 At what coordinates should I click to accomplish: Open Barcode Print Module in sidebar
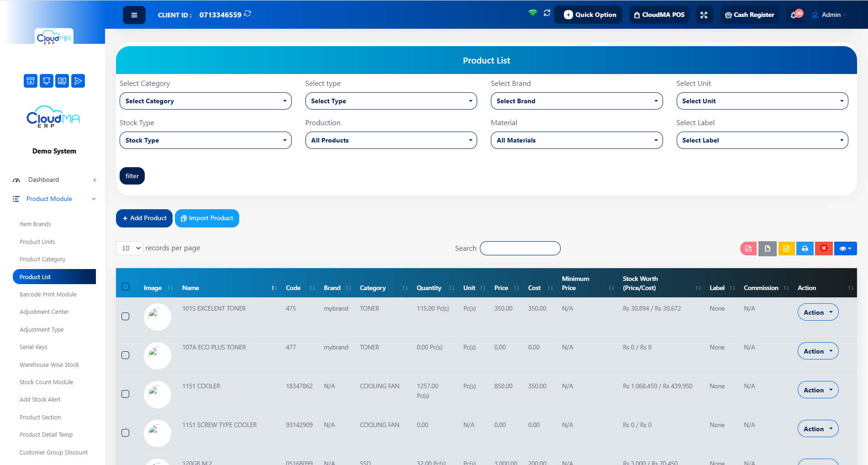(x=48, y=295)
